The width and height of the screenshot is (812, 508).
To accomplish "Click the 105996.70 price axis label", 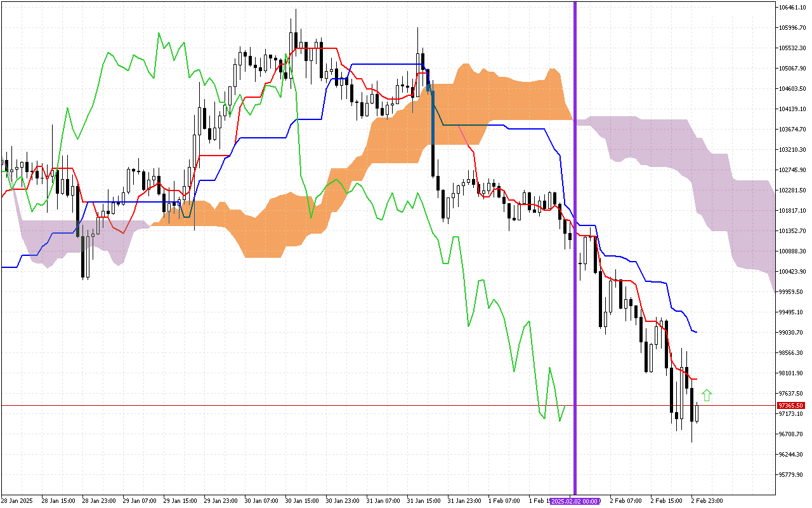I will point(792,28).
